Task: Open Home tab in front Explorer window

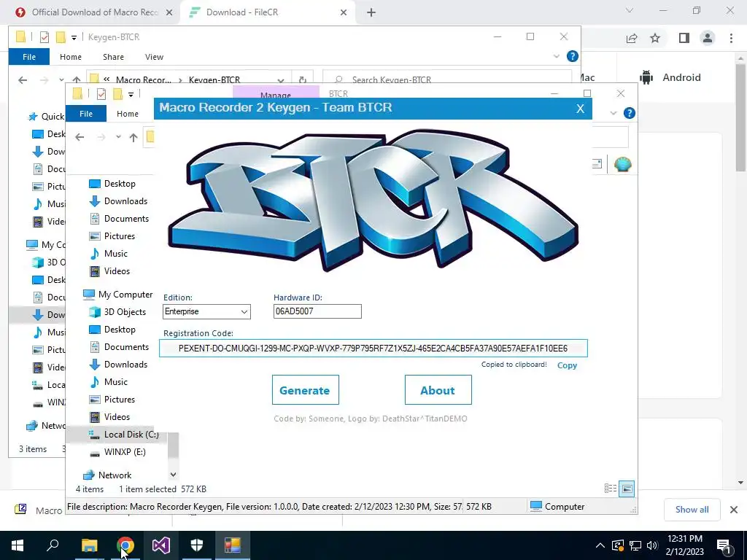Action: point(128,114)
